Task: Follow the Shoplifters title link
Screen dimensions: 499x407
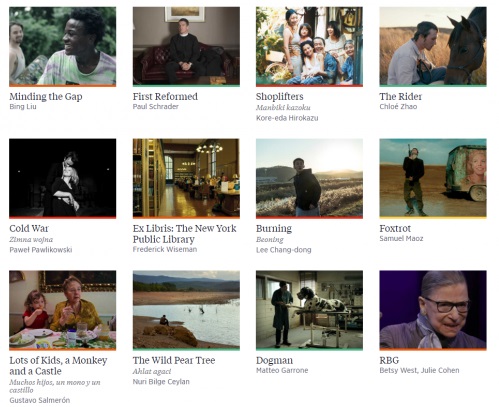Action: click(x=280, y=96)
